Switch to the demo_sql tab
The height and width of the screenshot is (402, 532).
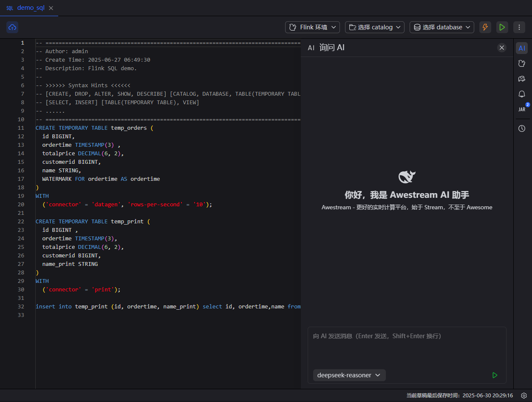[30, 8]
